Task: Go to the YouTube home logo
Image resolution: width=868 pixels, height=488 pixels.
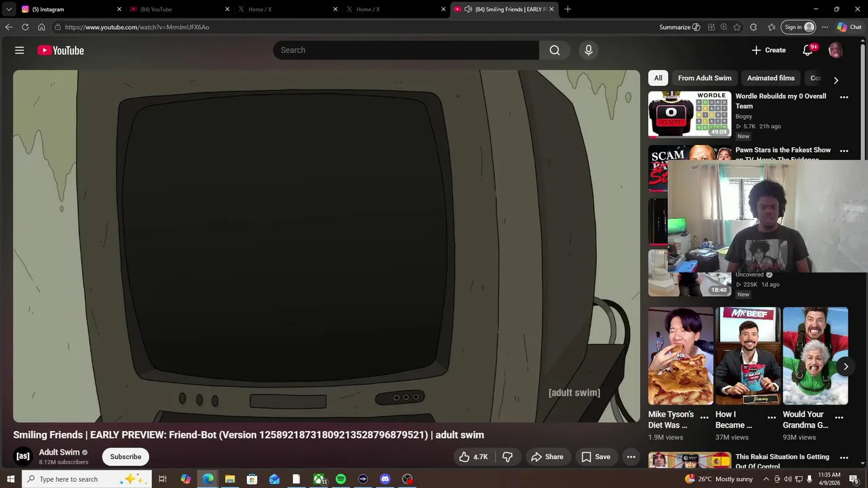Action: pos(60,50)
